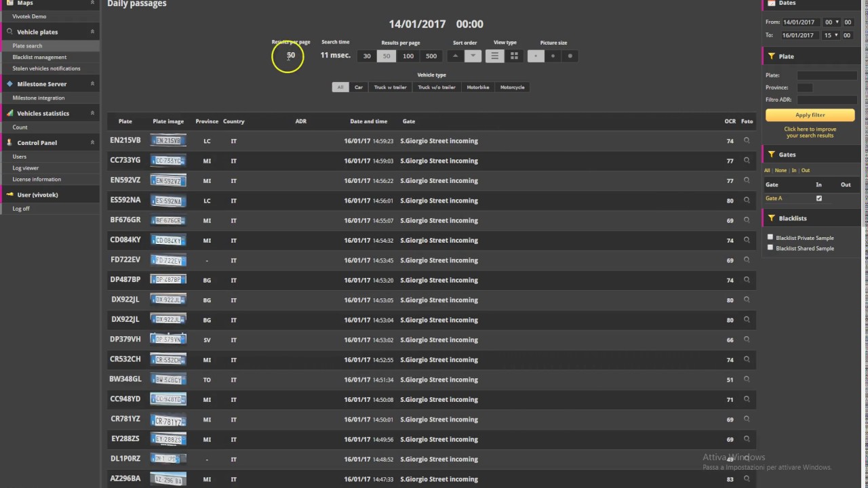
Task: Open the To hour dropdown
Action: click(x=831, y=35)
